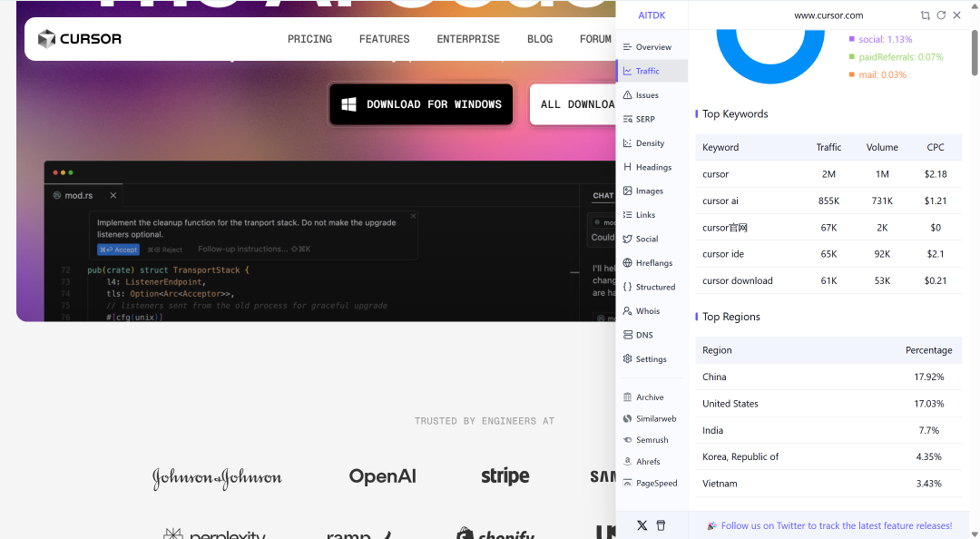Click the stripe logo
This screenshot has height=539, width=980.
point(505,476)
